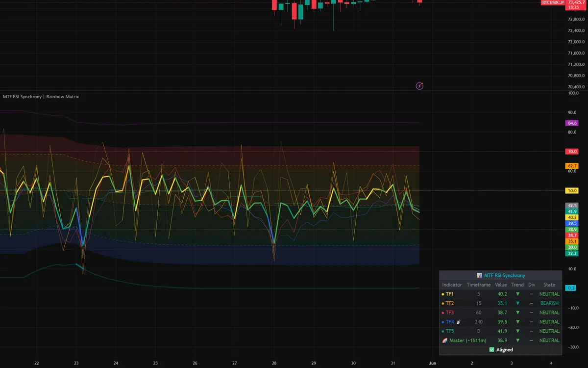
Task: Click the Trend column header
Action: (517, 285)
